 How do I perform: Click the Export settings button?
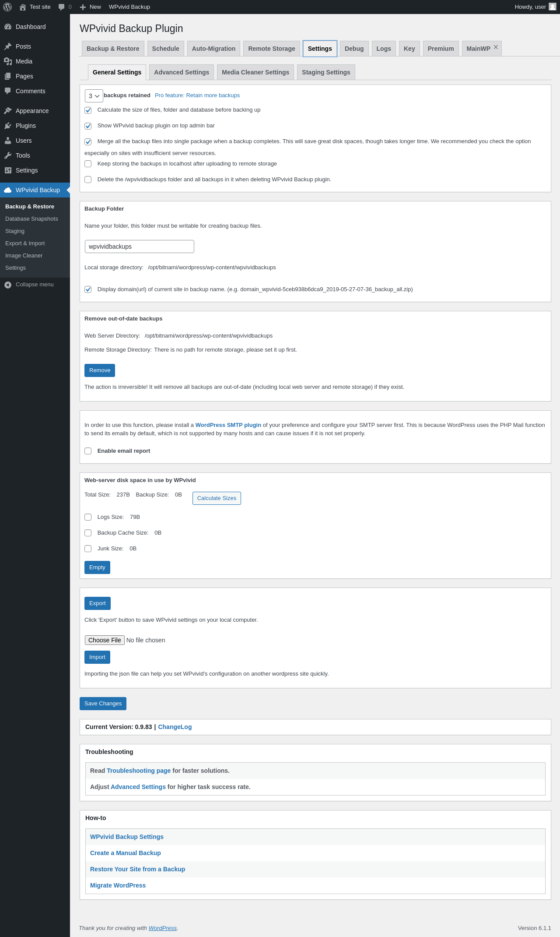(98, 603)
